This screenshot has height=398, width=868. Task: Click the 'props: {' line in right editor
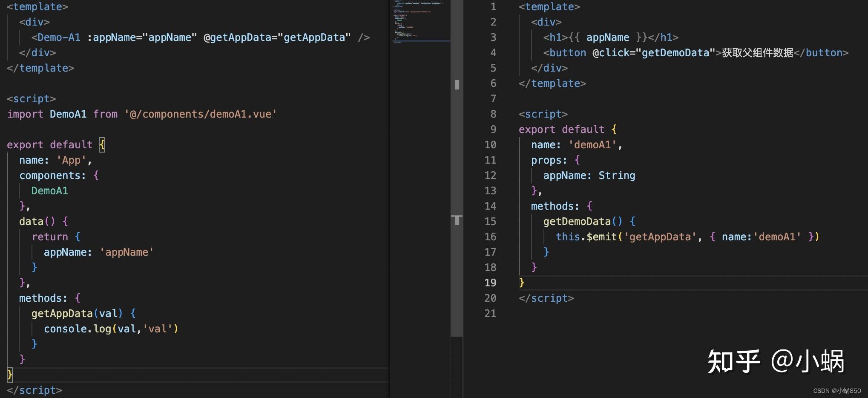coord(555,160)
